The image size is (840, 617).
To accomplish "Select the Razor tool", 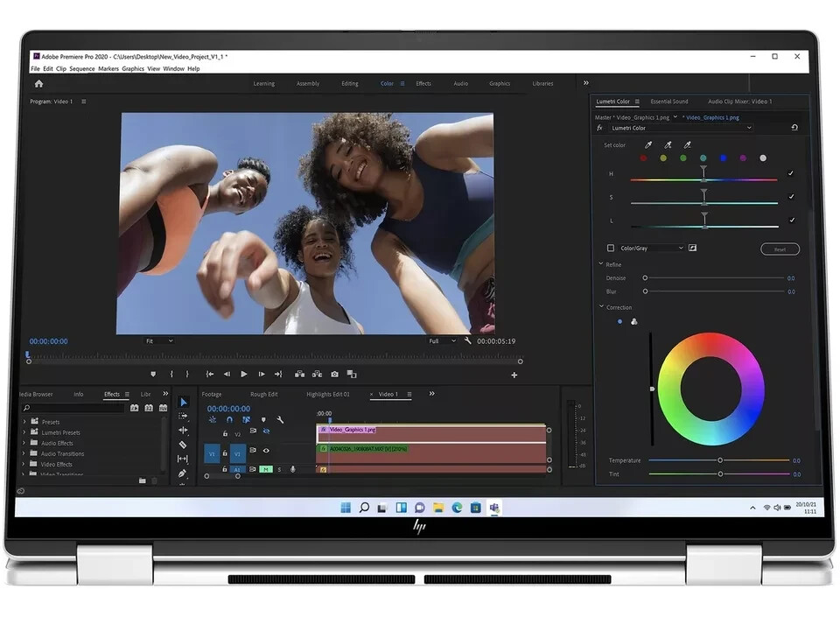I will point(183,445).
